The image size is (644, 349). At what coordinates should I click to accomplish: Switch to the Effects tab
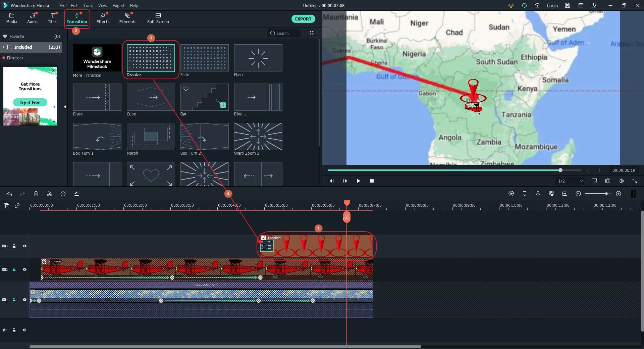[x=103, y=18]
